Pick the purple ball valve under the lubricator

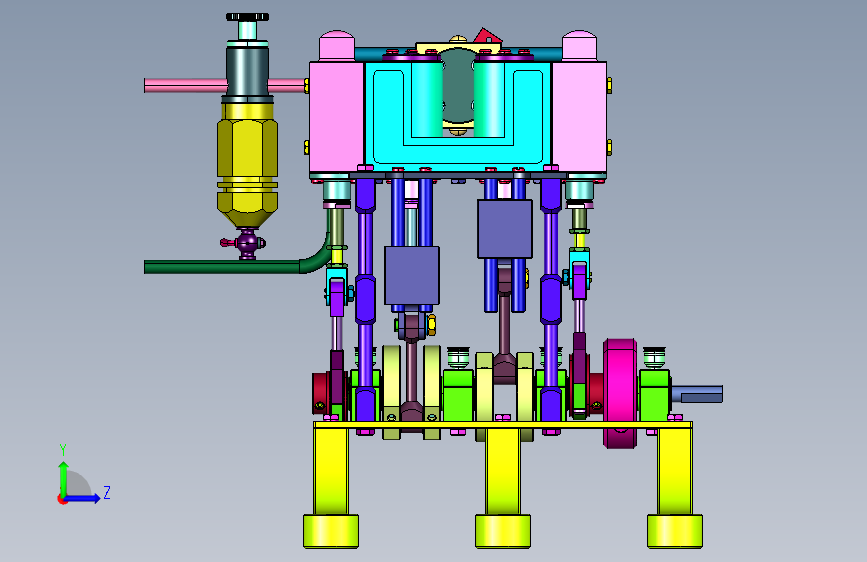(247, 243)
